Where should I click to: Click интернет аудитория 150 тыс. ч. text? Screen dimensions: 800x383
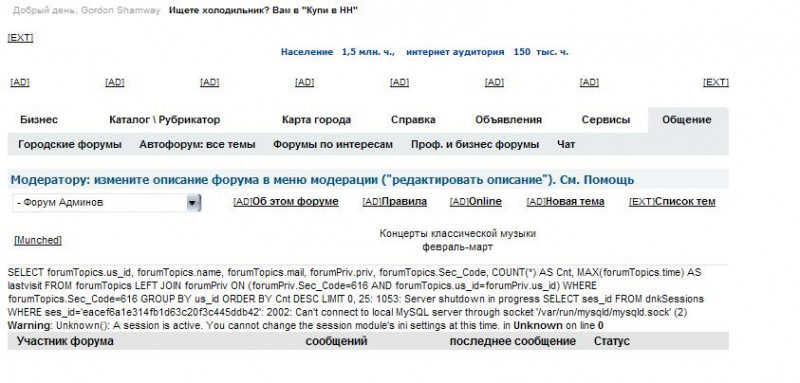click(487, 52)
